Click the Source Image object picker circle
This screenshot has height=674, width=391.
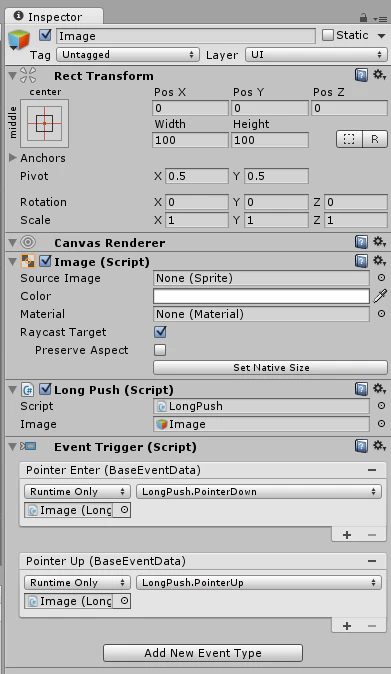click(381, 278)
